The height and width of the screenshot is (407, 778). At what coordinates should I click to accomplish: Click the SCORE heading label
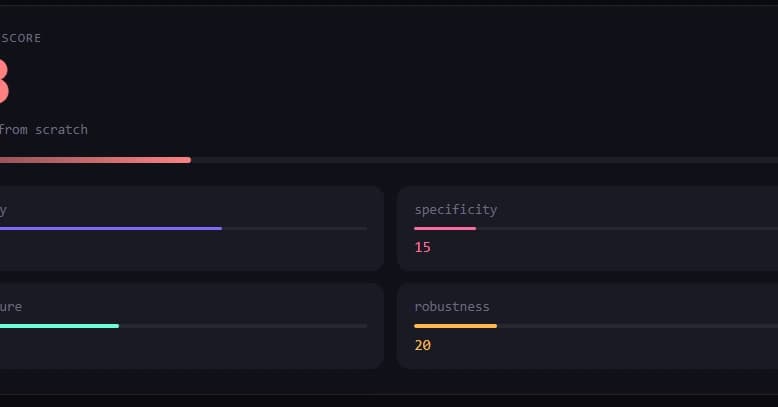(21, 38)
